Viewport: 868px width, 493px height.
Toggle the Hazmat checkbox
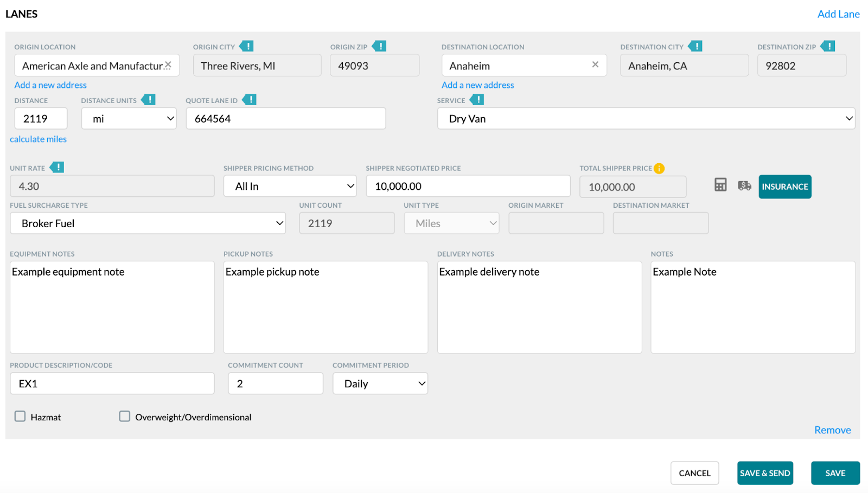20,416
